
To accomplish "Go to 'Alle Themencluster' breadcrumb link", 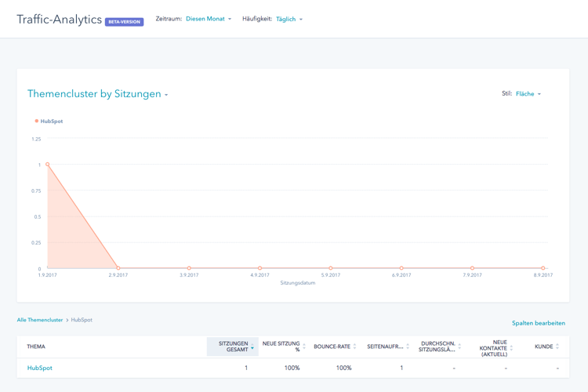I will [40, 320].
